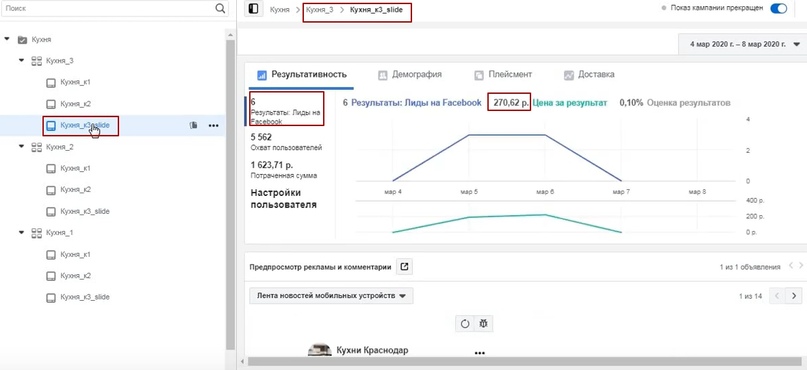Click the ad icon of Кухня_к1 under Кухня_1
The width and height of the screenshot is (807, 370).
(x=50, y=255)
